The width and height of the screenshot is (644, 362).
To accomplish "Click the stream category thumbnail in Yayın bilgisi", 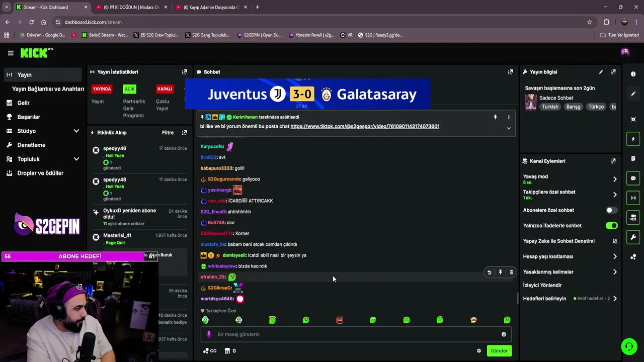I will pos(531,102).
